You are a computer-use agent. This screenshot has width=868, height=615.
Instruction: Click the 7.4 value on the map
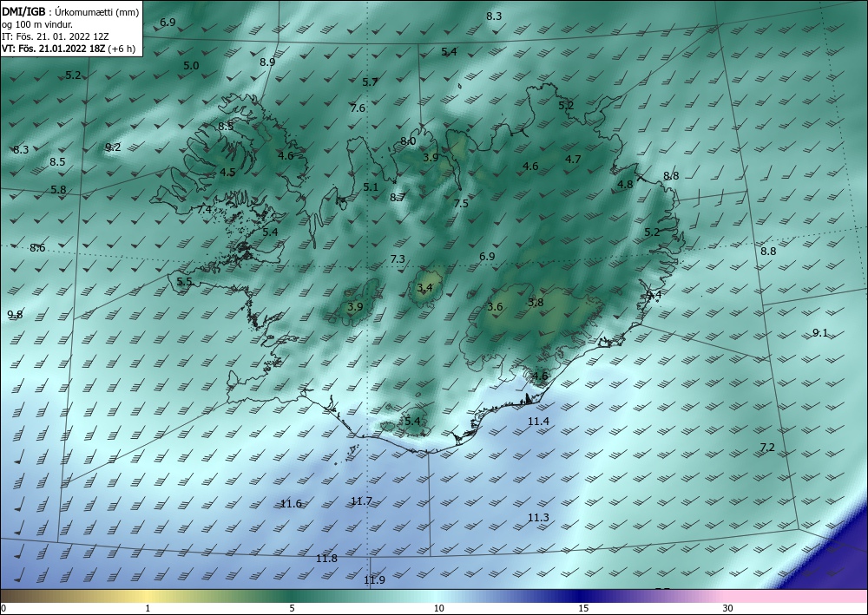[x=204, y=210]
